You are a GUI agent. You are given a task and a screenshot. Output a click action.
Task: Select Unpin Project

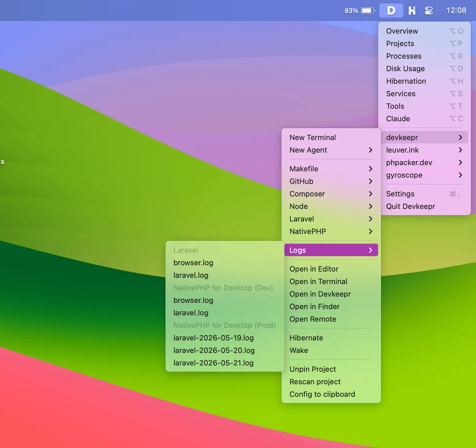[331, 369]
